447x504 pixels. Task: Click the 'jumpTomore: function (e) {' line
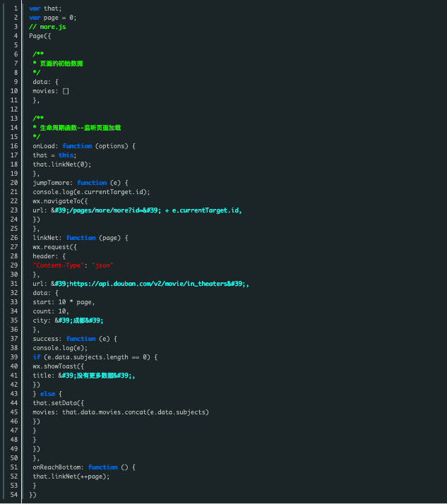pyautogui.click(x=81, y=183)
